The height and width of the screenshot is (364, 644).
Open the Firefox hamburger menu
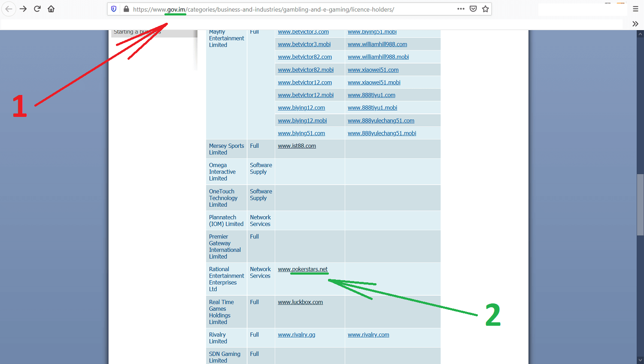[x=635, y=9]
